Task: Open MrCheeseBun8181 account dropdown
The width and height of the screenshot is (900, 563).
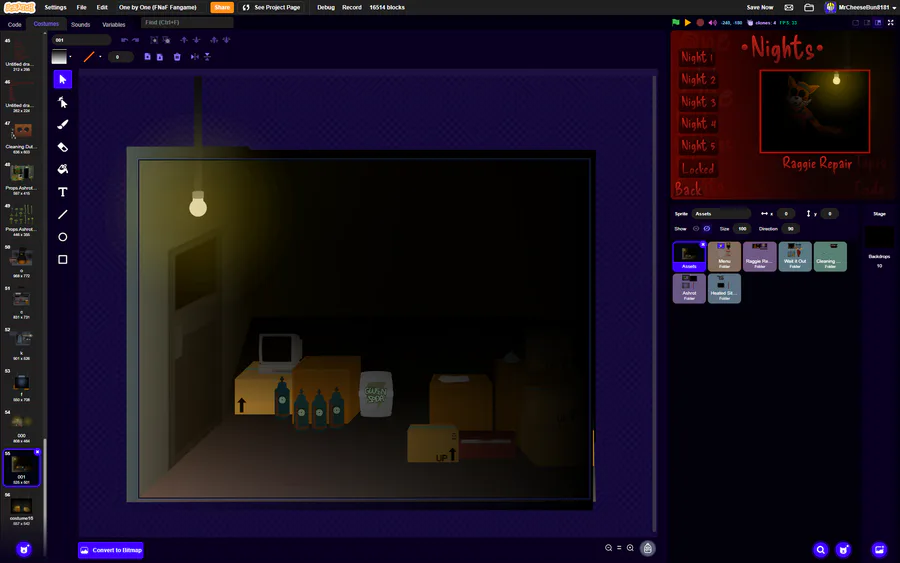Action: pyautogui.click(x=860, y=7)
